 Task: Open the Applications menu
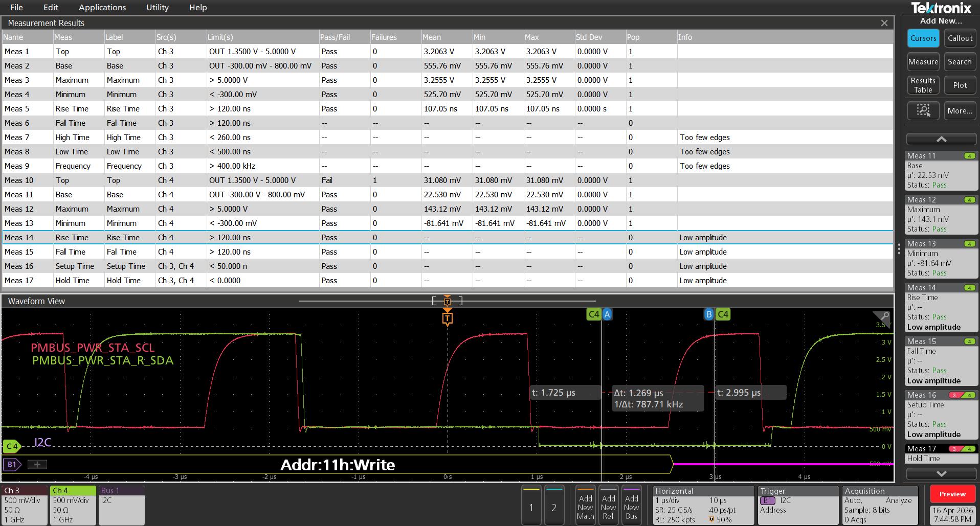[x=102, y=7]
